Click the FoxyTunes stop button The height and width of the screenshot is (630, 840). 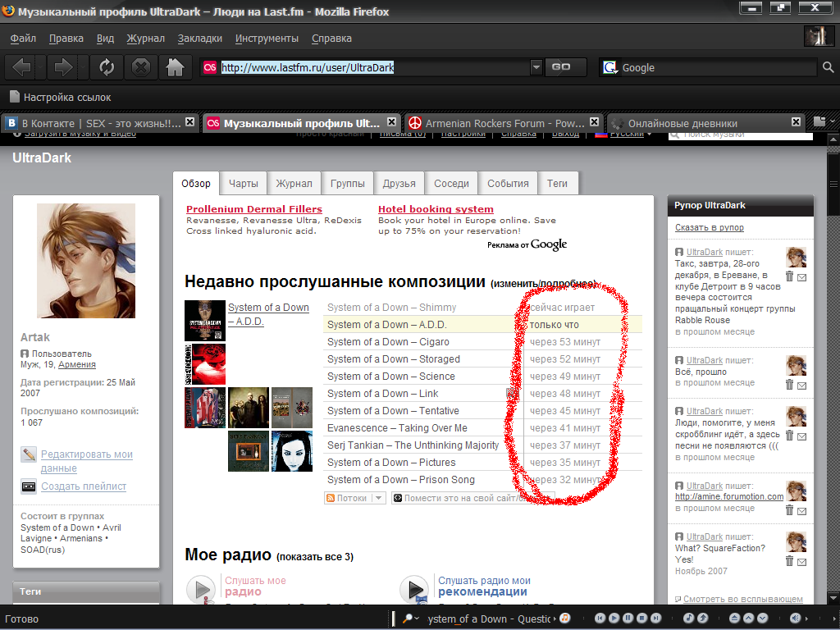pyautogui.click(x=641, y=619)
